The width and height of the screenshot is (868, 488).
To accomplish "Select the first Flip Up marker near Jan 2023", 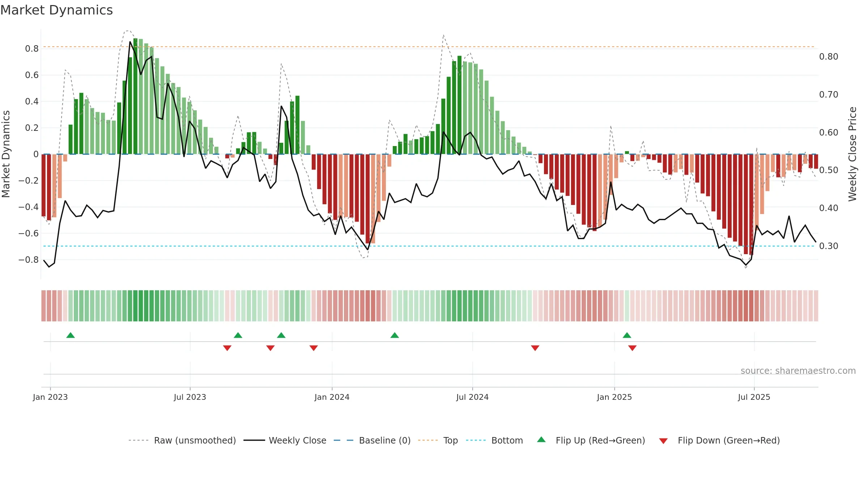I will click(71, 335).
